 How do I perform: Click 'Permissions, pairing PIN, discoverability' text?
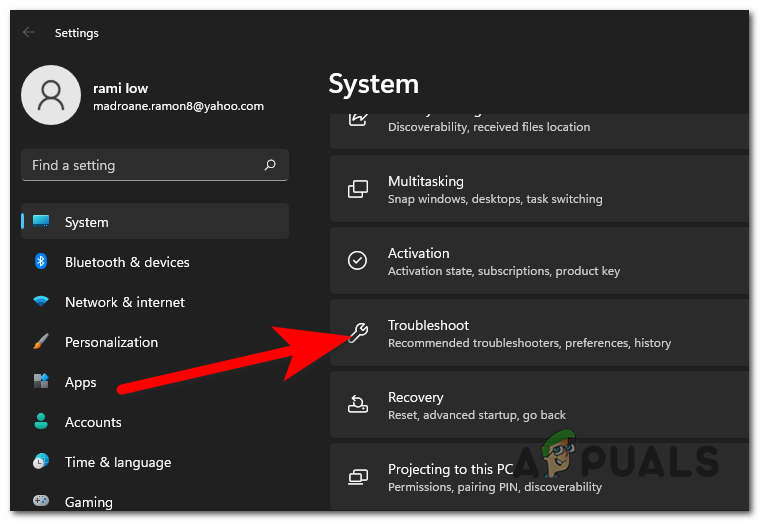click(x=494, y=487)
